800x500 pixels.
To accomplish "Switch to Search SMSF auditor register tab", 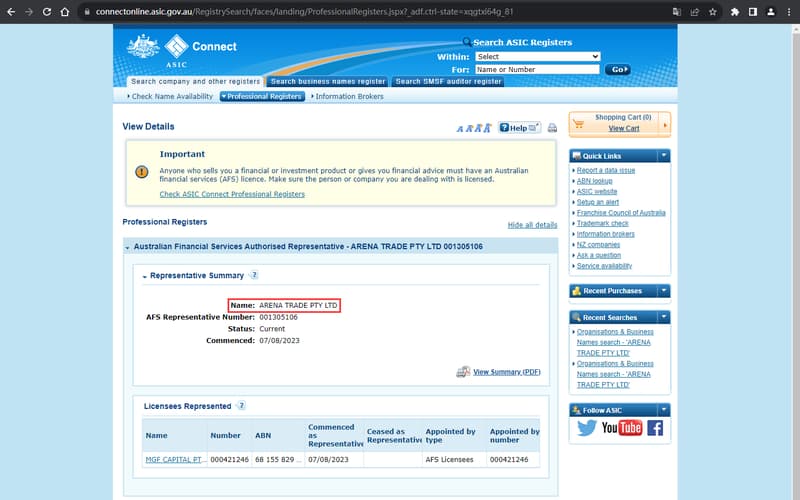I will pos(448,82).
